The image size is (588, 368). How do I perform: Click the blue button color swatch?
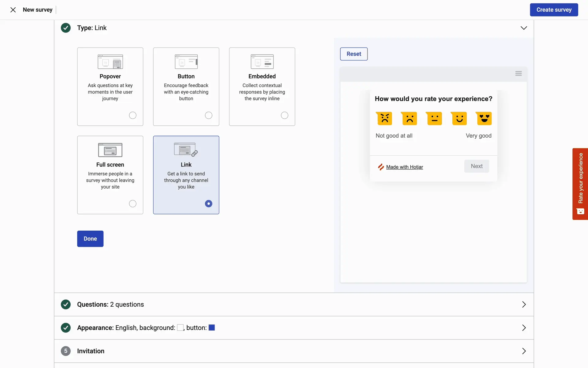(212, 328)
